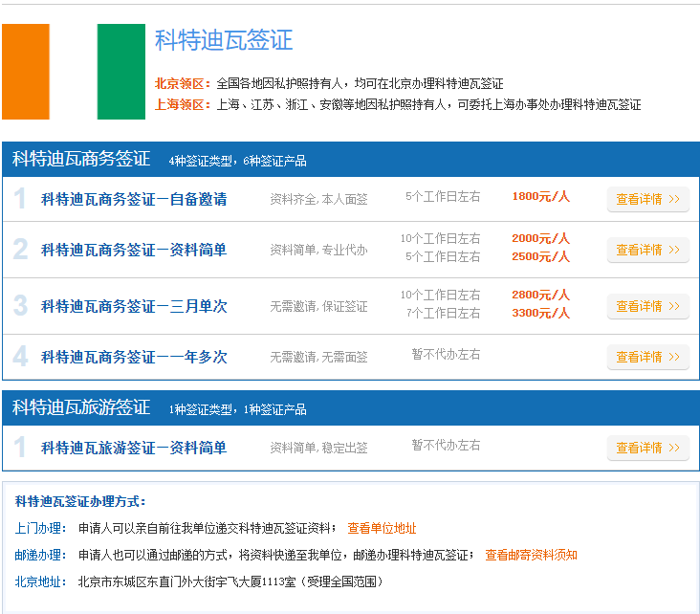Open the 查看单位地址 link
The width and height of the screenshot is (700, 614).
pyautogui.click(x=382, y=528)
